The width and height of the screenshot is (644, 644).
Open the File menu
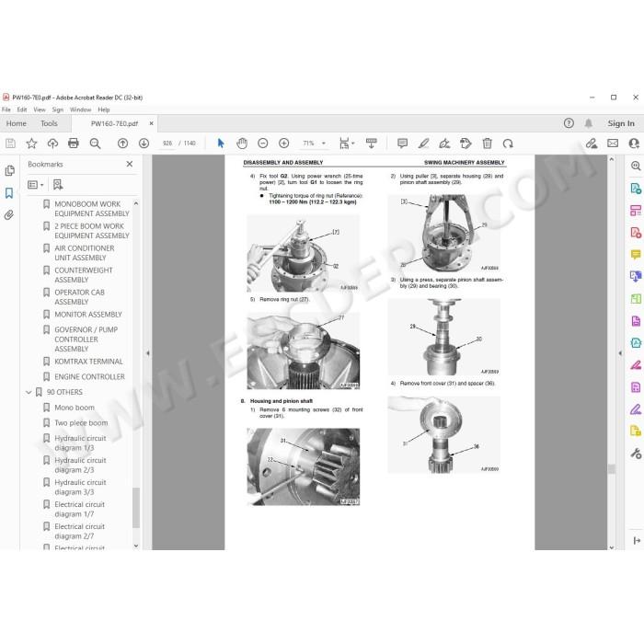[x=6, y=109]
